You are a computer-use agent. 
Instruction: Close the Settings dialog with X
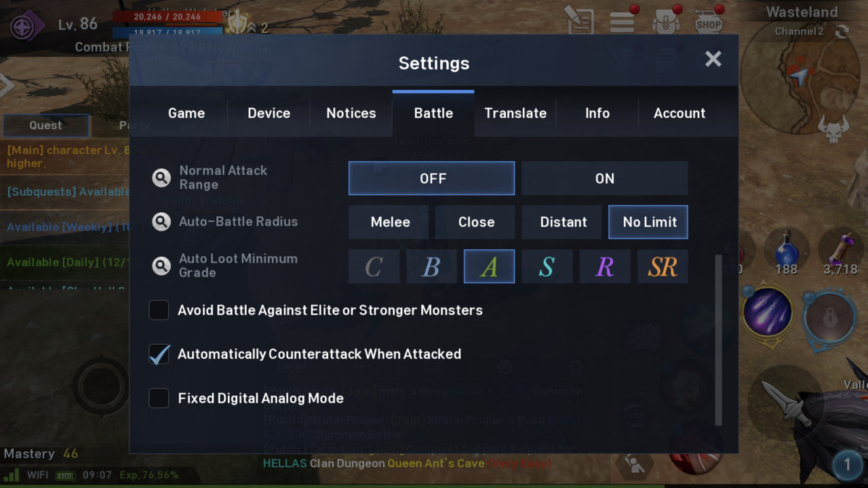[713, 59]
